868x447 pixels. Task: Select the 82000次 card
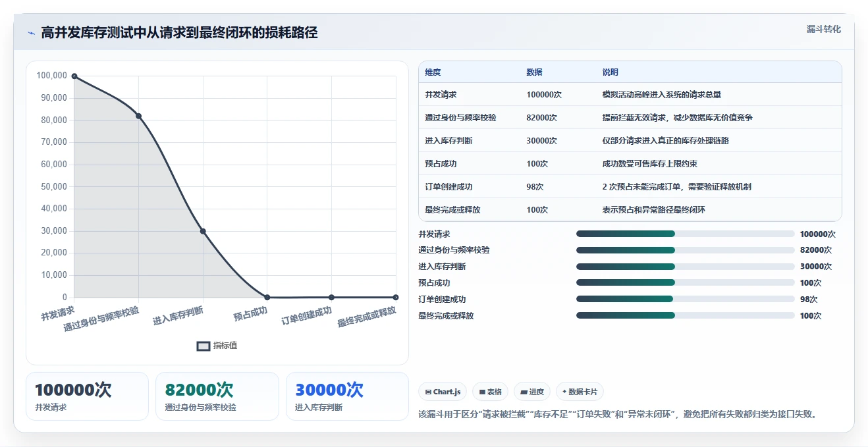(217, 396)
